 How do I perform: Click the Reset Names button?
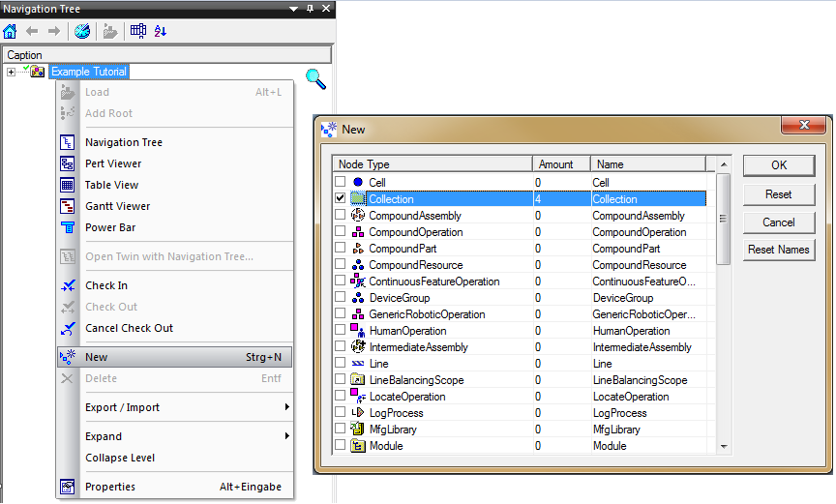tap(779, 250)
